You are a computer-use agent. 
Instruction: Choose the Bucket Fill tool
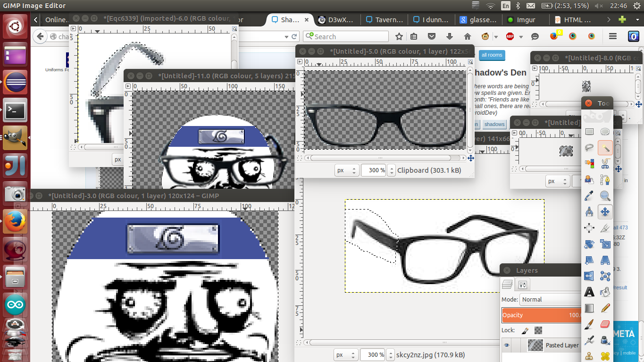pos(605,292)
